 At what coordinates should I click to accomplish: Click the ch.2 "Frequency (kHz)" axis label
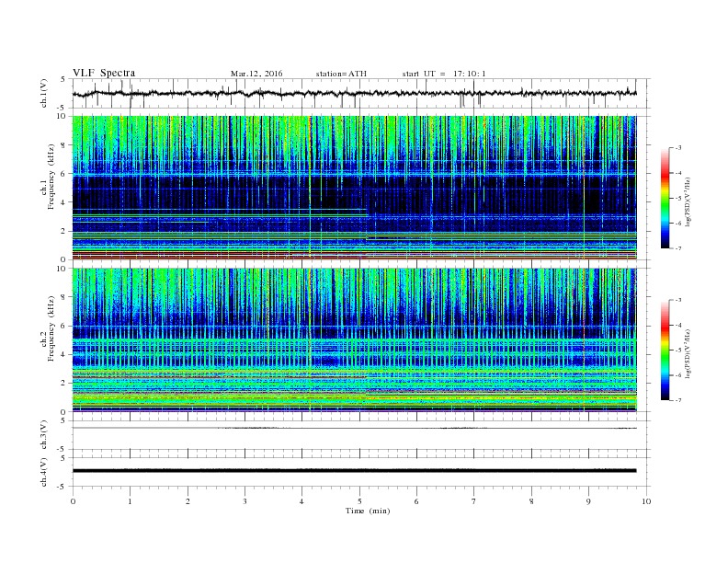51,327
